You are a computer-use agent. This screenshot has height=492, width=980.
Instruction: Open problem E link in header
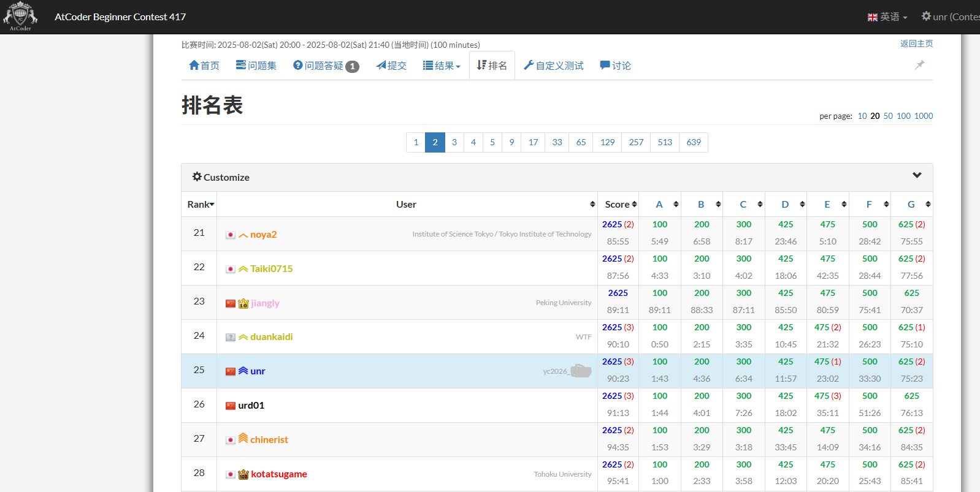click(x=827, y=205)
